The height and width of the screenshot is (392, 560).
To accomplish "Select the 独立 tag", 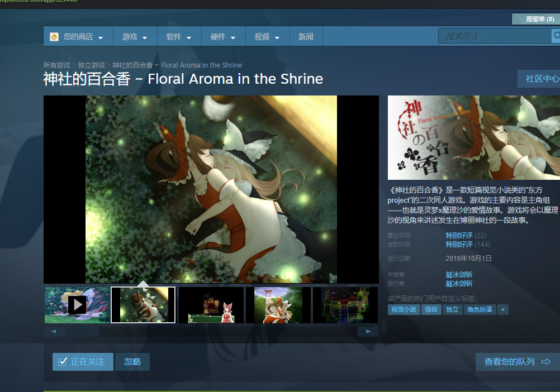I will [452, 309].
